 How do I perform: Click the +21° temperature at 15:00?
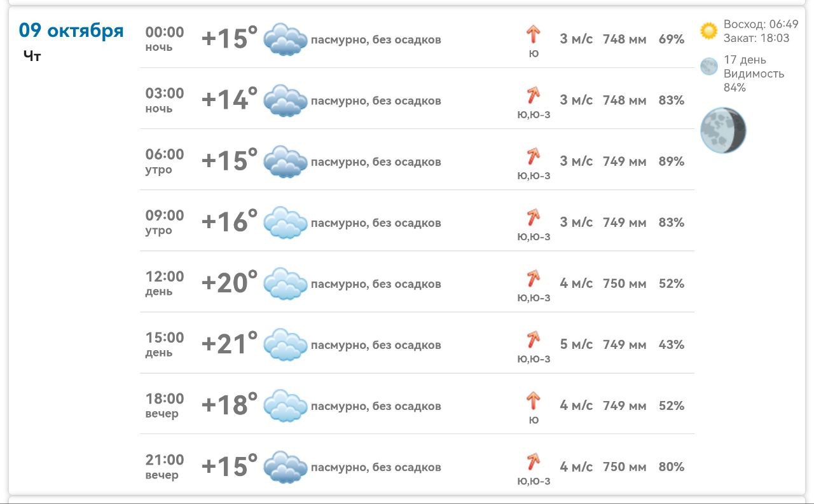coord(229,344)
